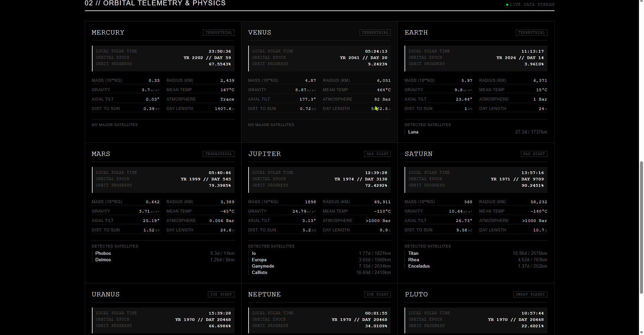Open the SATURN panel header
Screen dimensions: 644x335
[x=419, y=154]
